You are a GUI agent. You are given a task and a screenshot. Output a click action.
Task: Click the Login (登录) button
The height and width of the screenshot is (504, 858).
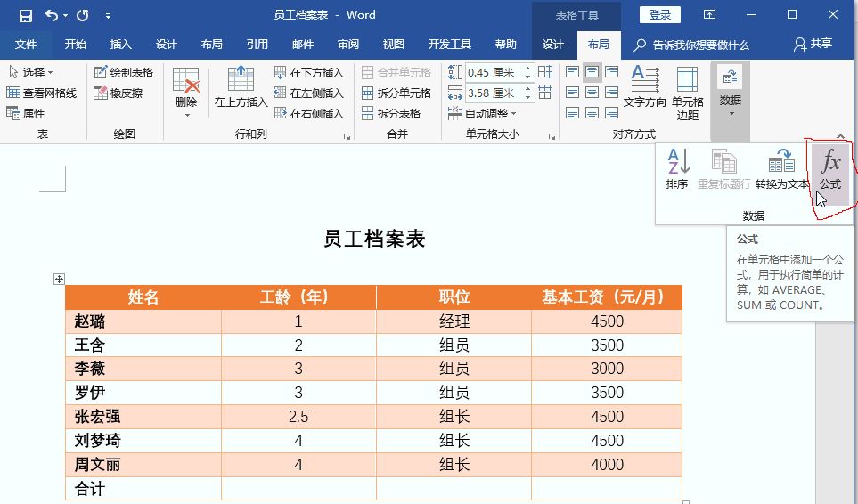(660, 15)
